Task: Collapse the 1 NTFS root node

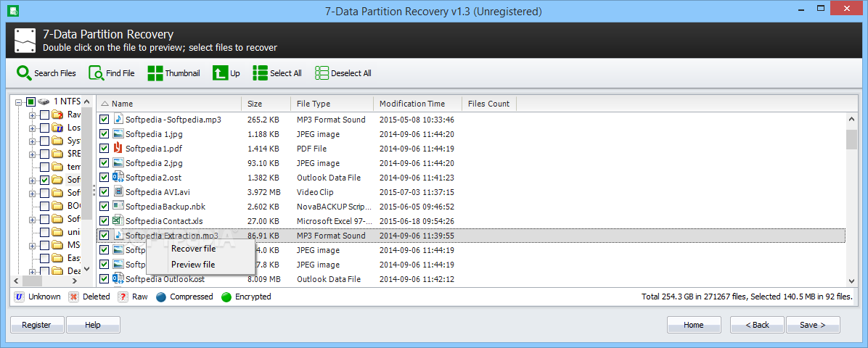Action: [18, 102]
